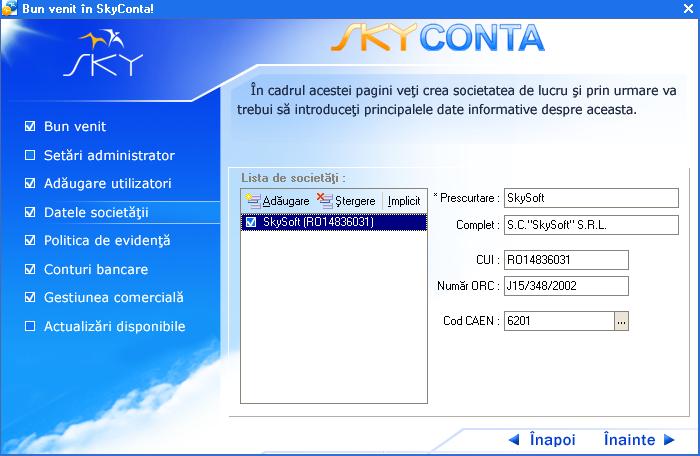Proceed with the Înainte link
This screenshot has width=700, height=456.
(x=629, y=440)
